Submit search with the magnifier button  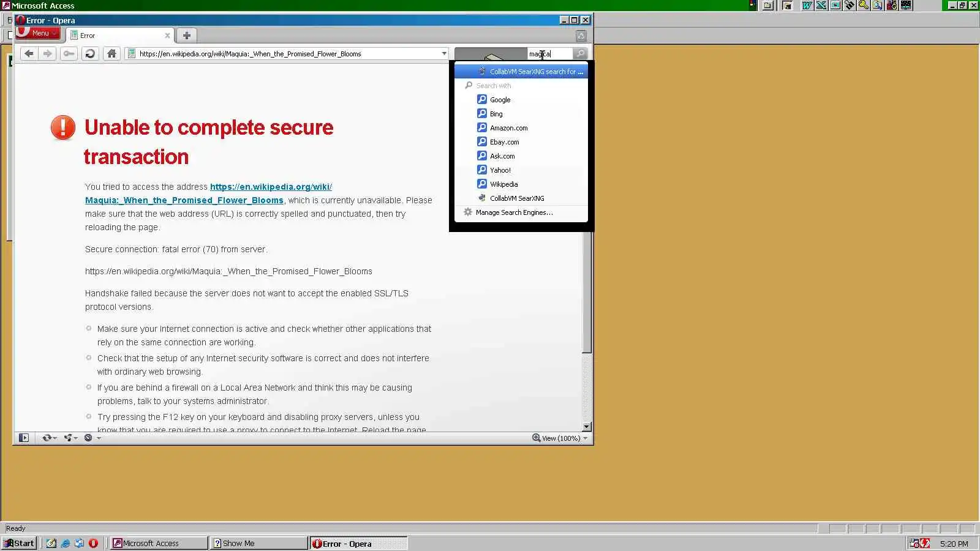580,54
